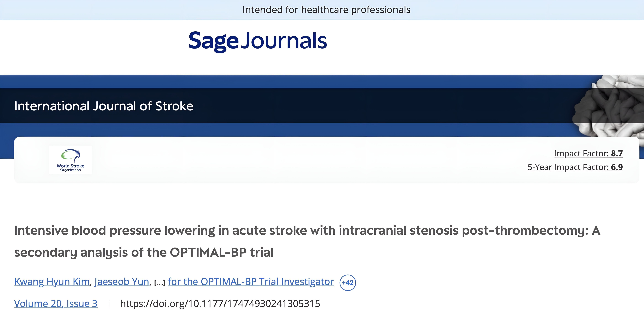This screenshot has width=644, height=310.
Task: Click the title's second line, the OPTIMAL-BP trial
Action: [144, 252]
